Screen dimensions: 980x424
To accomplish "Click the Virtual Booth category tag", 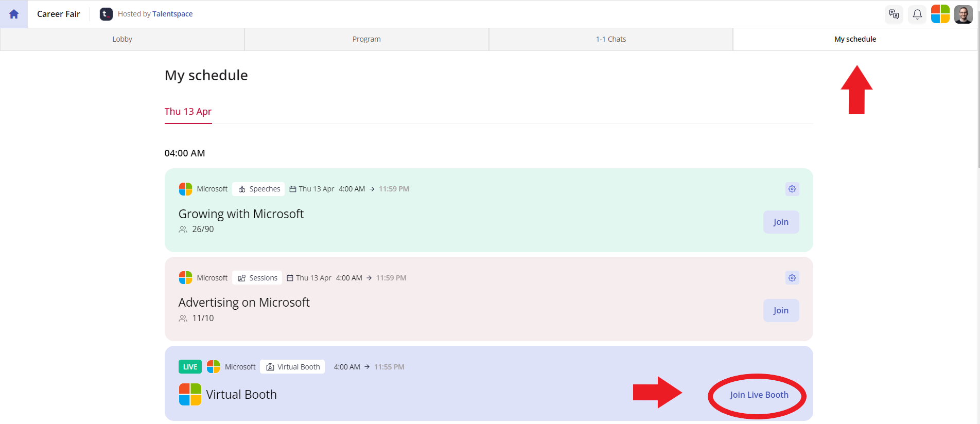I will tap(292, 367).
